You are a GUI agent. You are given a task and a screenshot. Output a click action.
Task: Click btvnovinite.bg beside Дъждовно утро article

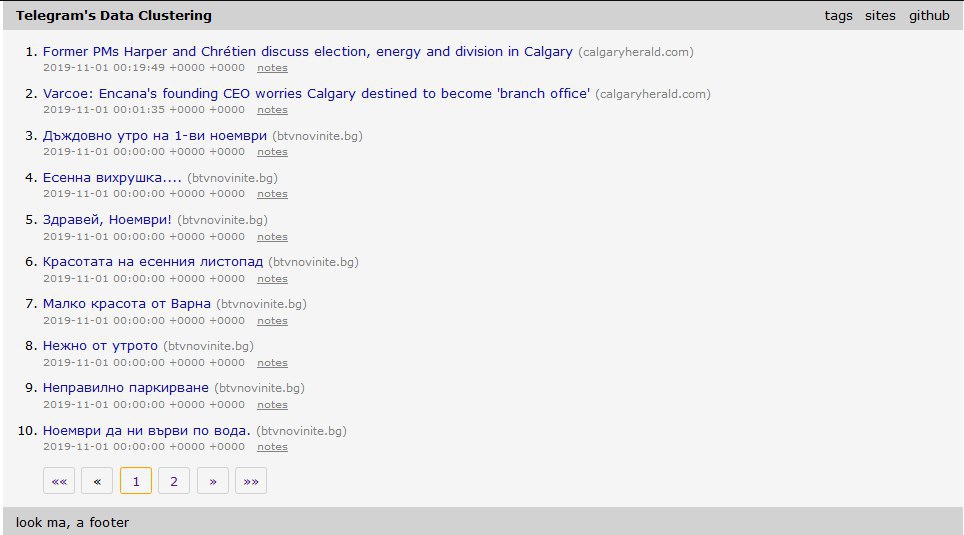coord(317,136)
